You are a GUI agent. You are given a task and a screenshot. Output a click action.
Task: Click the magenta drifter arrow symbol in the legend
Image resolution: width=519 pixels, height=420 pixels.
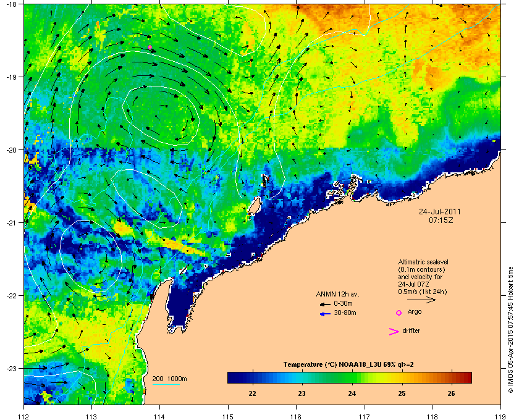[x=394, y=332]
